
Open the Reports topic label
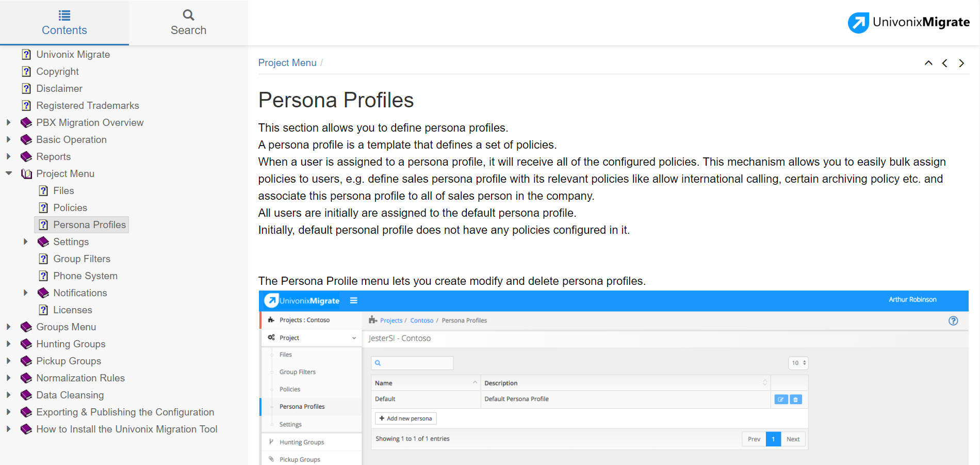(53, 156)
